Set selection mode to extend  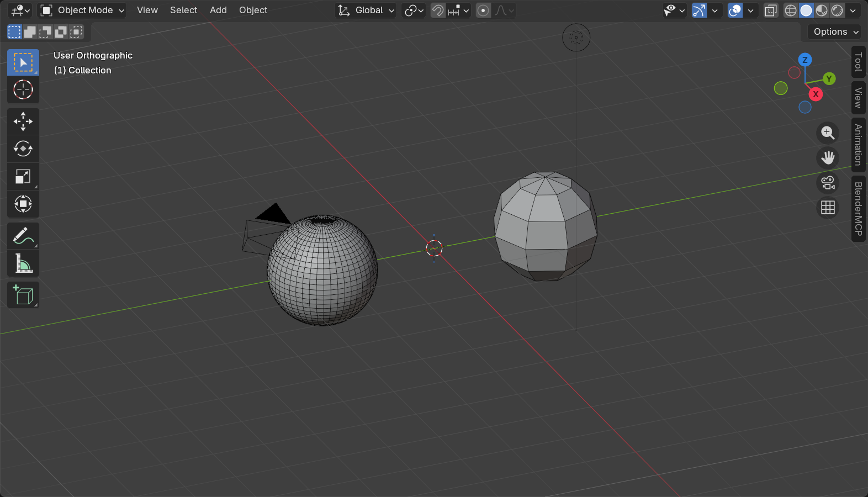[x=30, y=32]
